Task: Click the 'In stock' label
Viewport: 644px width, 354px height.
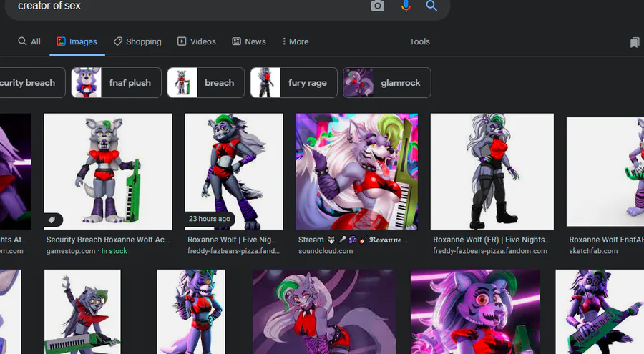Action: (114, 251)
